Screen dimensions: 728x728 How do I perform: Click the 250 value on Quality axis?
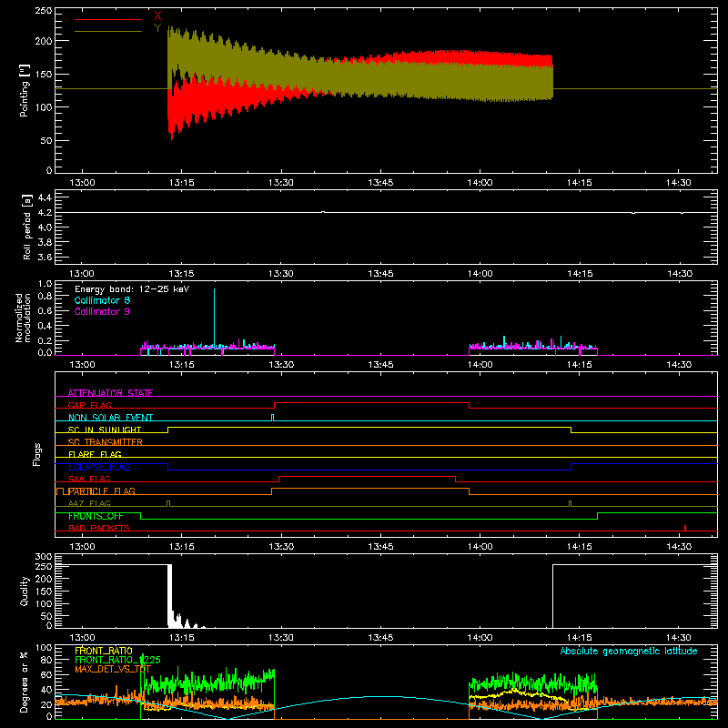(x=44, y=567)
